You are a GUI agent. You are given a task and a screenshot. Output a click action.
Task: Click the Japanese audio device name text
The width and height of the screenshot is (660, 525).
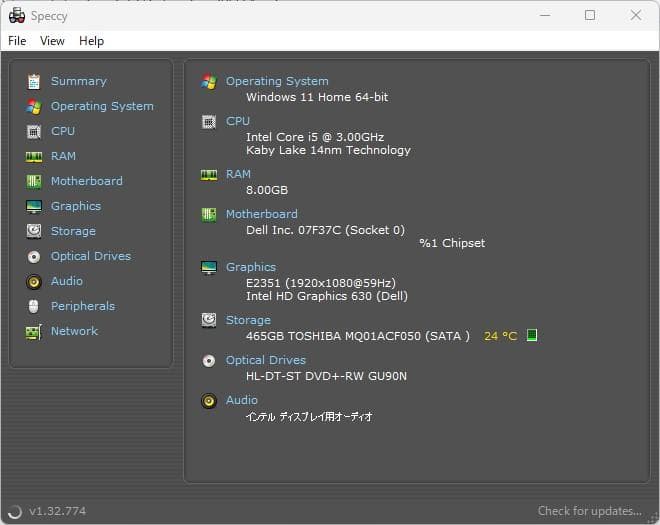click(309, 416)
